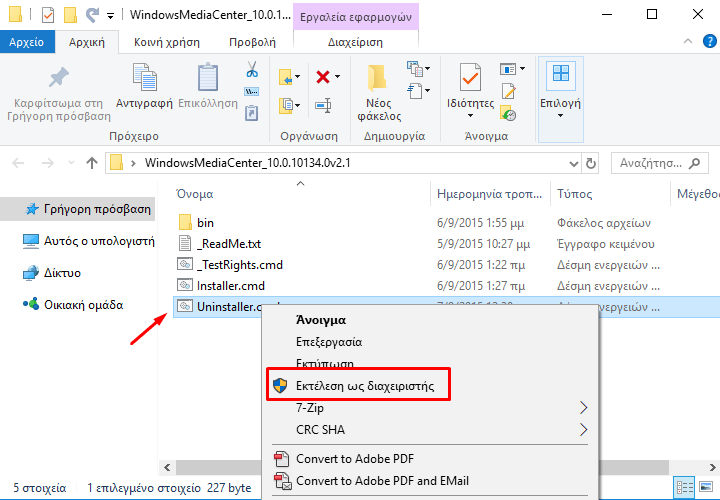Click the Επικόλληση paste clipboard icon
This screenshot has width=720, height=500.
pyautogui.click(x=208, y=77)
